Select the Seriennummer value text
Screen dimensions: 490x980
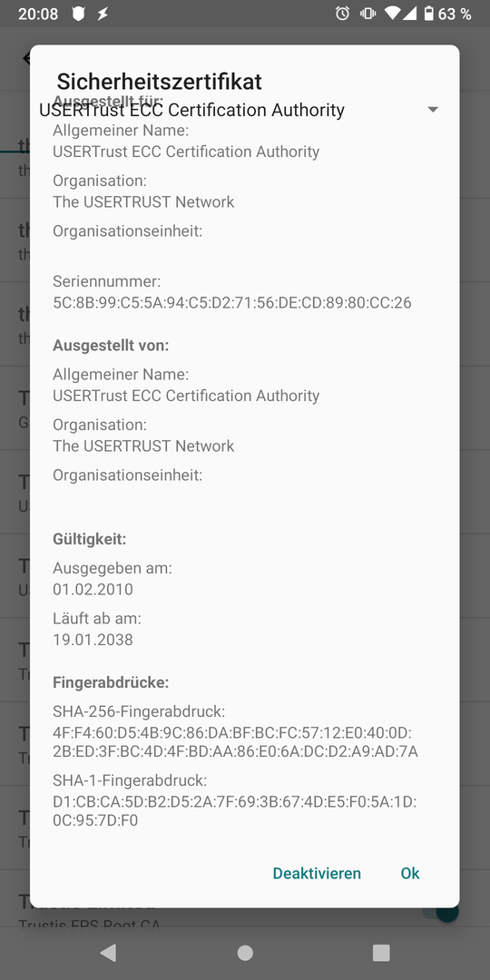(232, 302)
